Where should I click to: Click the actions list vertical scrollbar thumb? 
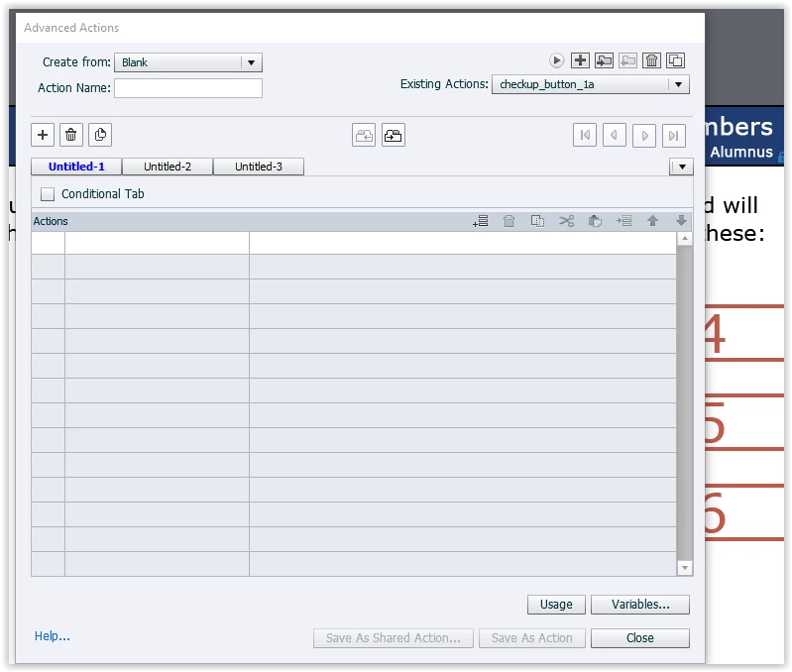(684, 402)
